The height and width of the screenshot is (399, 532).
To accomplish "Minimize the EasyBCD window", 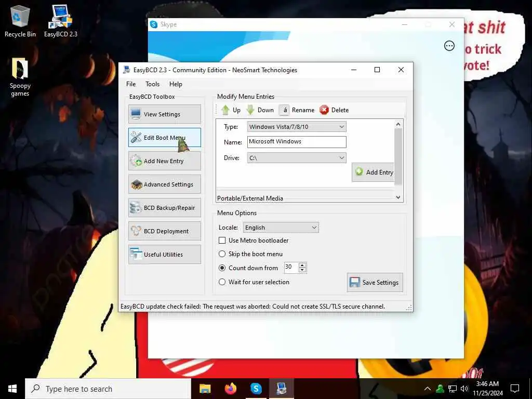I will 353,70.
